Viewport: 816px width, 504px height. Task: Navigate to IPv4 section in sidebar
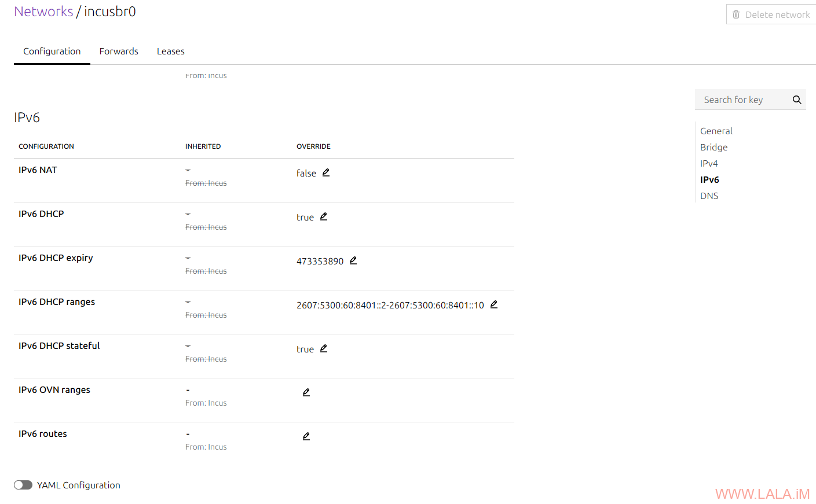click(x=709, y=164)
